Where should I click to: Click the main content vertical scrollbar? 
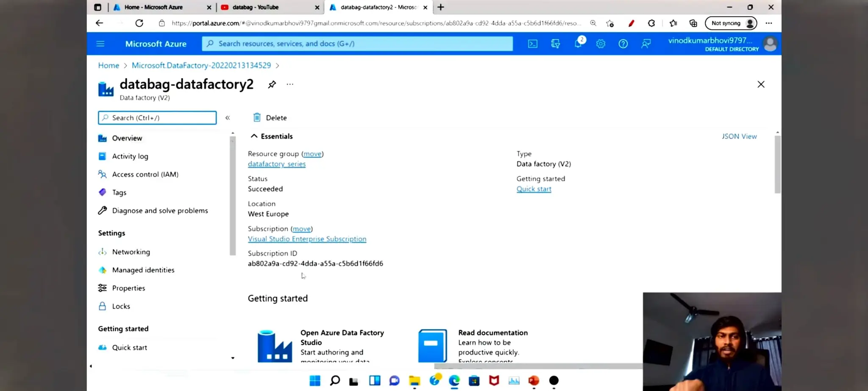coord(777,165)
